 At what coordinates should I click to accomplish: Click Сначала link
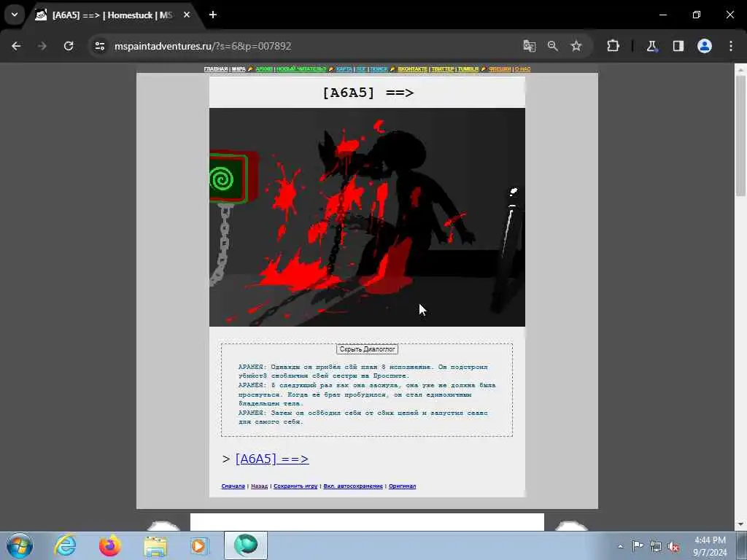tap(233, 486)
